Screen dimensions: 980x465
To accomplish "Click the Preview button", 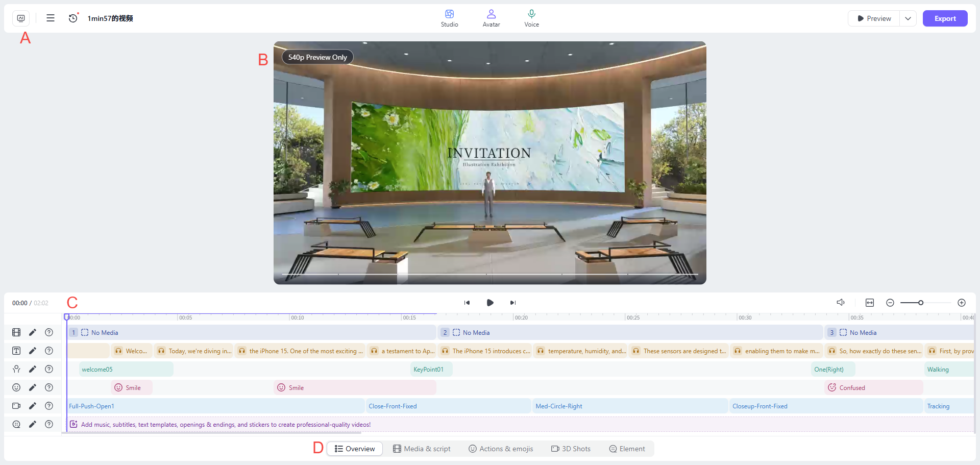I will (x=874, y=18).
